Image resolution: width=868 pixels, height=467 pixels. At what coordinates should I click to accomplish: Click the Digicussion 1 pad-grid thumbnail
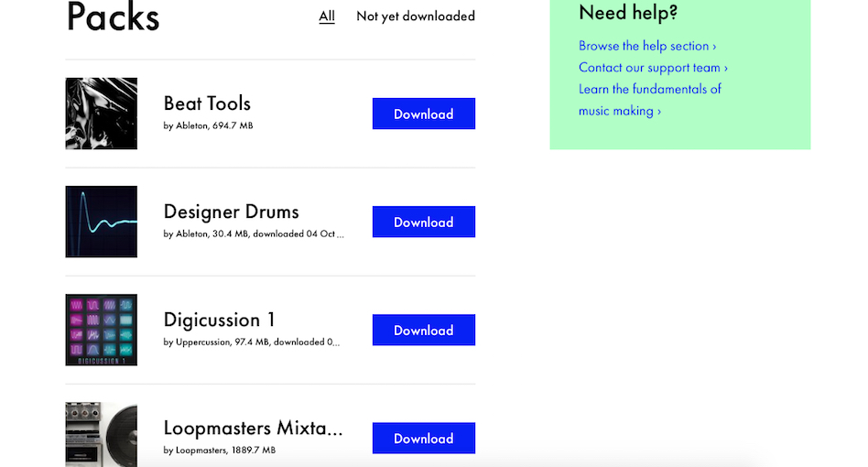click(102, 330)
